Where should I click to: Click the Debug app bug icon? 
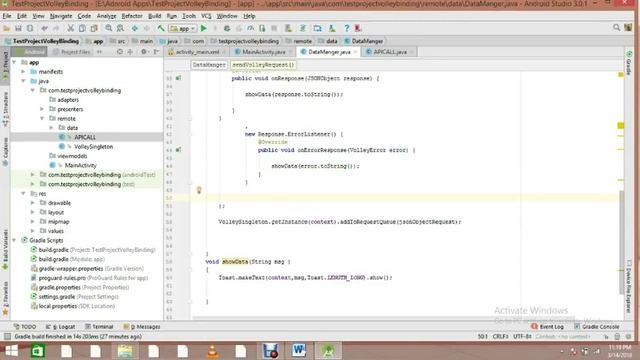click(227, 28)
